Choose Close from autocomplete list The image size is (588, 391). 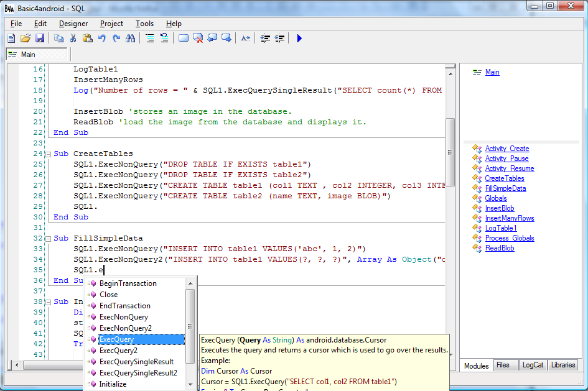coord(136,295)
